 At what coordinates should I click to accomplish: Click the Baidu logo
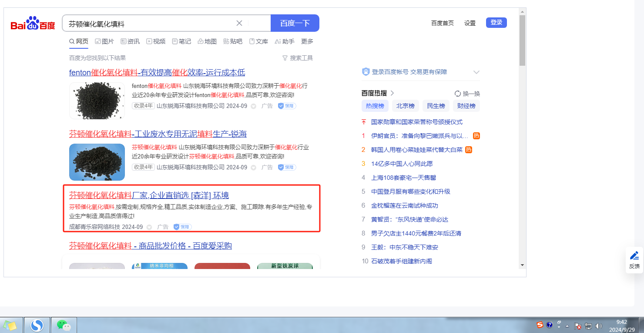(x=33, y=24)
